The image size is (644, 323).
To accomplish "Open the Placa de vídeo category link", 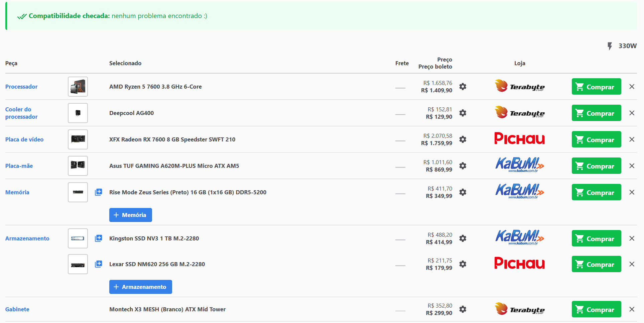I will pos(24,139).
